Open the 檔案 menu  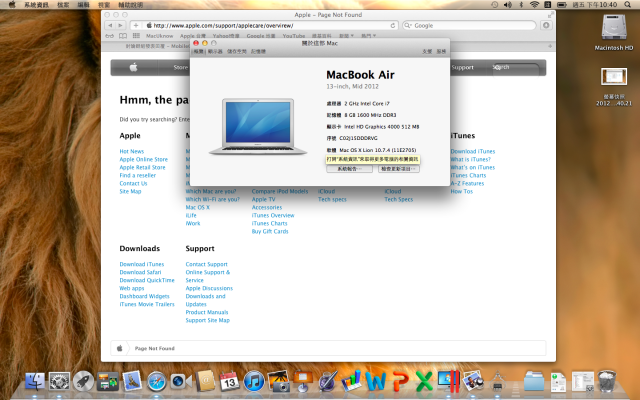[x=63, y=5]
